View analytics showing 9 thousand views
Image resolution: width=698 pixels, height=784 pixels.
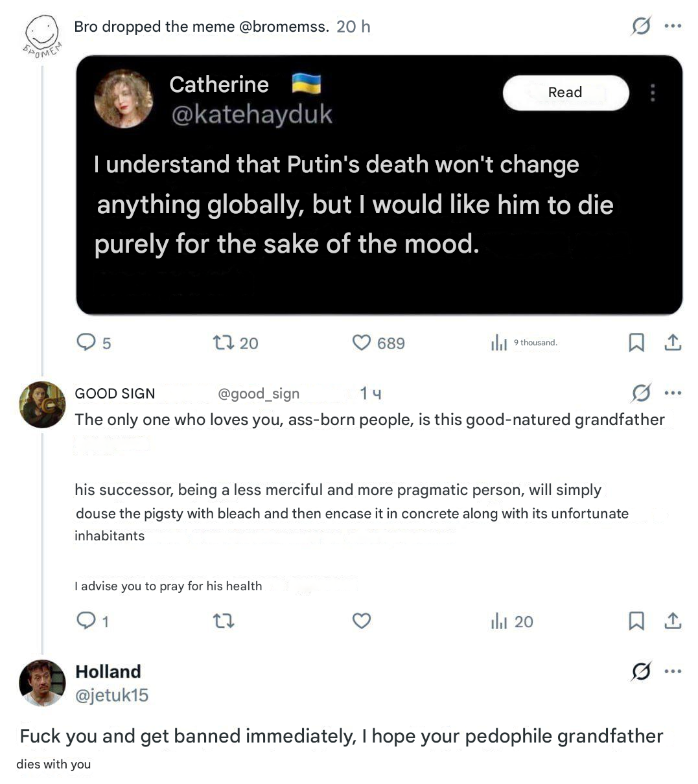tap(498, 343)
